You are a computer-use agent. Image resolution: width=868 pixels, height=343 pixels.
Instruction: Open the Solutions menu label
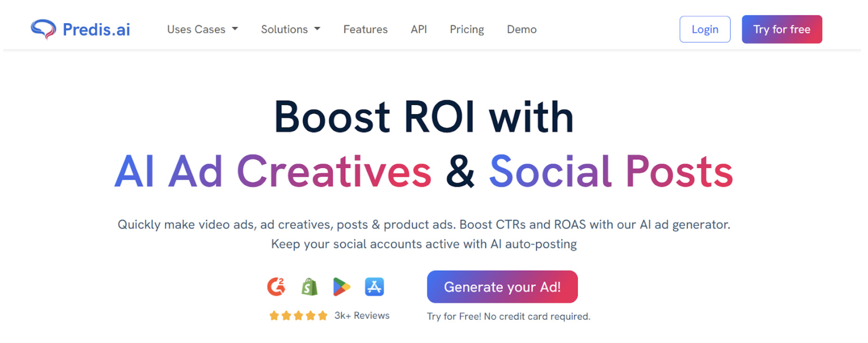284,29
